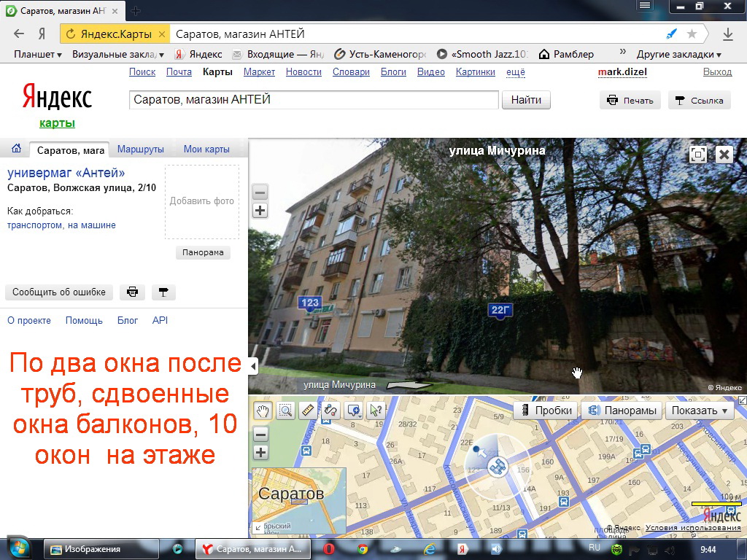
Task: Open the Другие закладки dropdown
Action: (678, 54)
